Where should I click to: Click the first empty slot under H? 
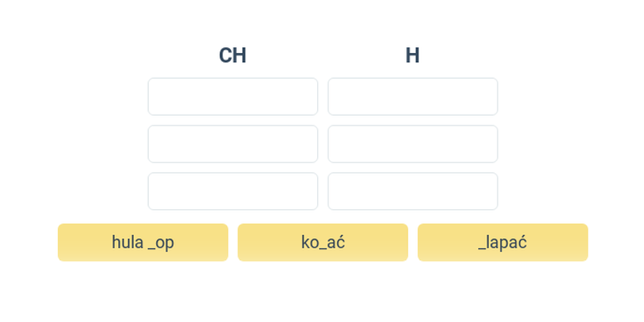click(413, 97)
